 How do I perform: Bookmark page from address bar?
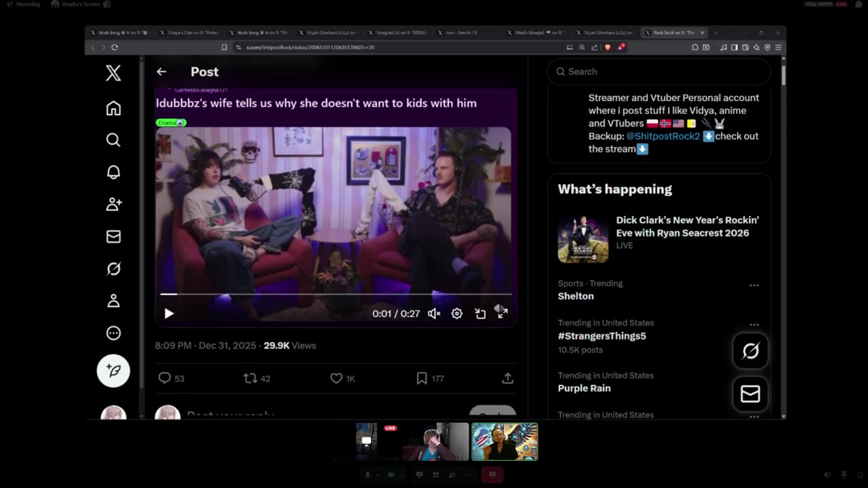pyautogui.click(x=224, y=47)
